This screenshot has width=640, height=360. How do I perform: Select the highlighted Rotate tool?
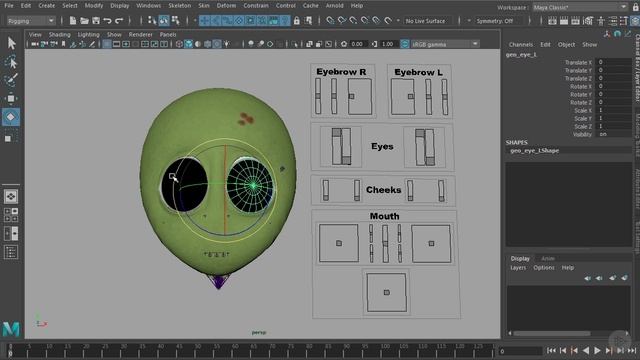[x=11, y=117]
